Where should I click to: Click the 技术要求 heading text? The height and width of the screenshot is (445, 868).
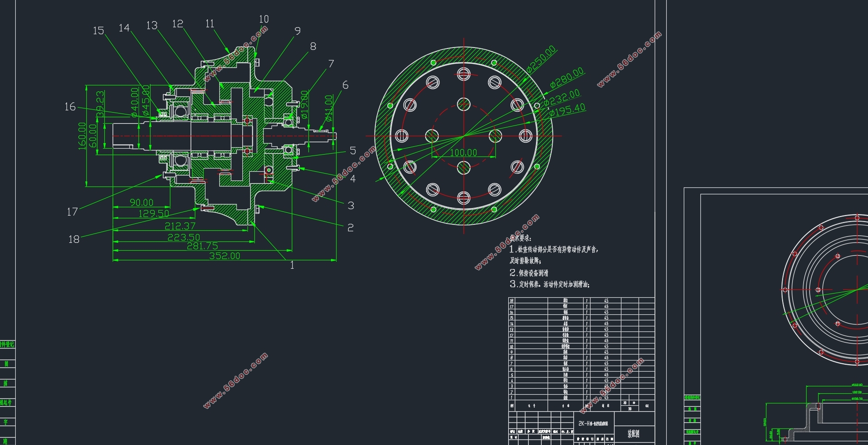click(520, 238)
